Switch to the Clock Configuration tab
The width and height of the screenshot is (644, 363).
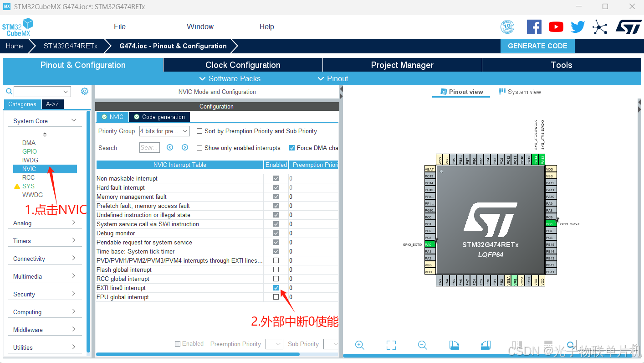pyautogui.click(x=243, y=65)
